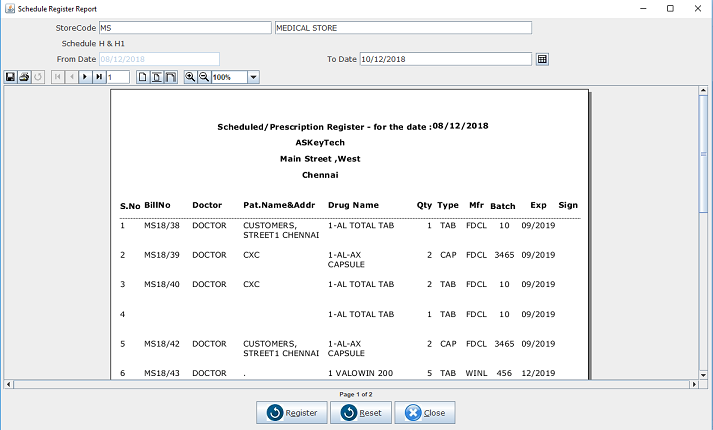
Task: Select fit width view icon
Action: [x=170, y=77]
